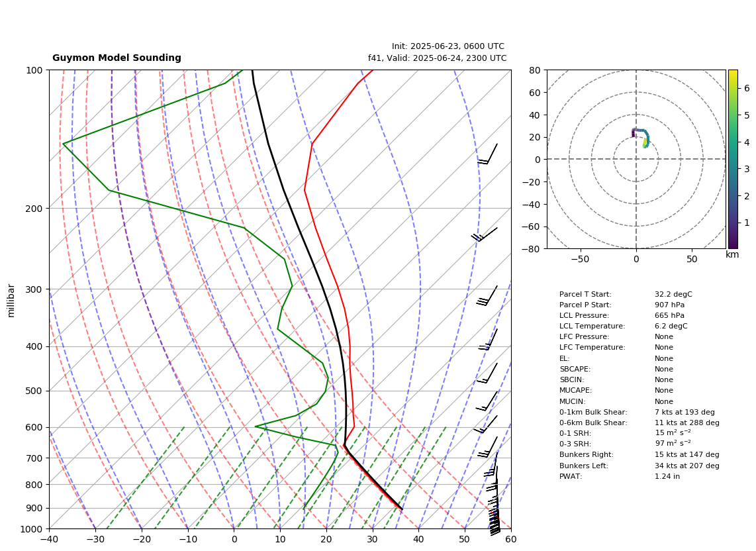Click the 60 temperature tick on the sounding
This screenshot has height=551, width=756.
pos(511,540)
